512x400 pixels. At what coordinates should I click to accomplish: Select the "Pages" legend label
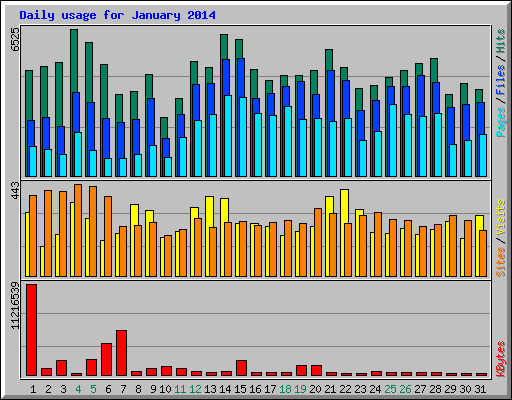tap(501, 122)
